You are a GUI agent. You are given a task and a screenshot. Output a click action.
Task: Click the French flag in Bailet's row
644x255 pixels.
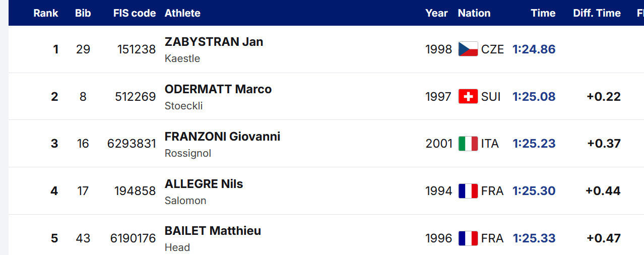[x=468, y=238]
